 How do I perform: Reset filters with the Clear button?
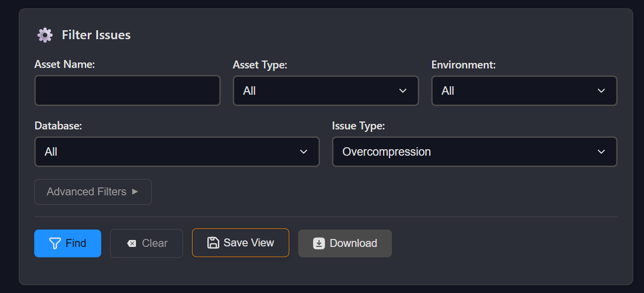pyautogui.click(x=146, y=243)
